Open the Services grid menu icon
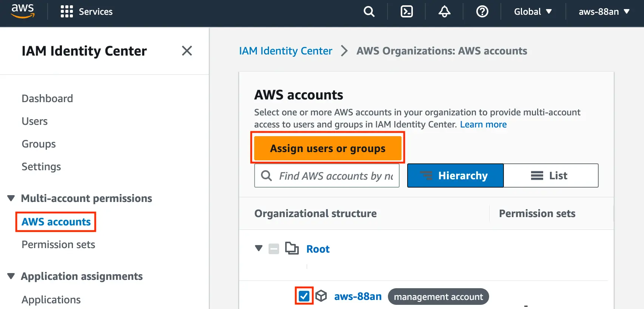644x309 pixels. tap(66, 12)
